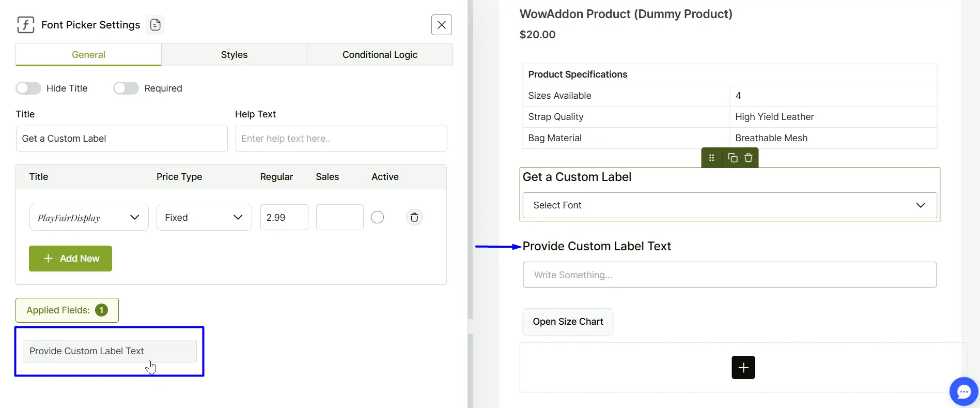Click the drag handle icon on block toolbar
The image size is (980, 408).
711,158
